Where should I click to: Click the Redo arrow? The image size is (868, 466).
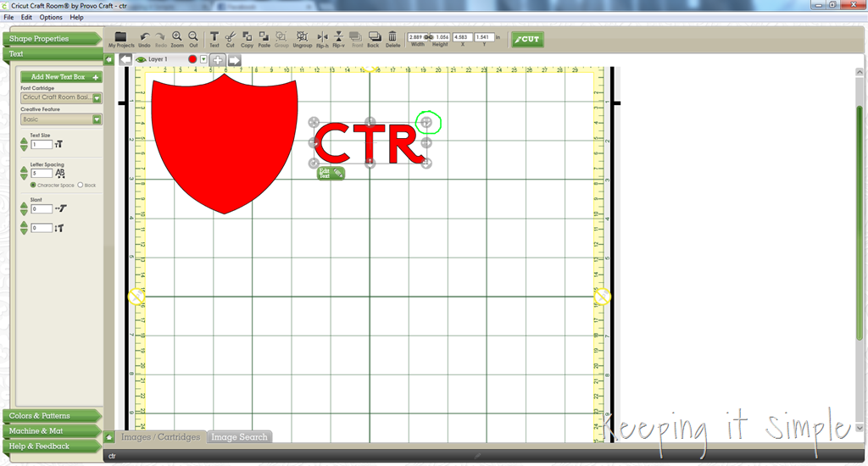[160, 37]
